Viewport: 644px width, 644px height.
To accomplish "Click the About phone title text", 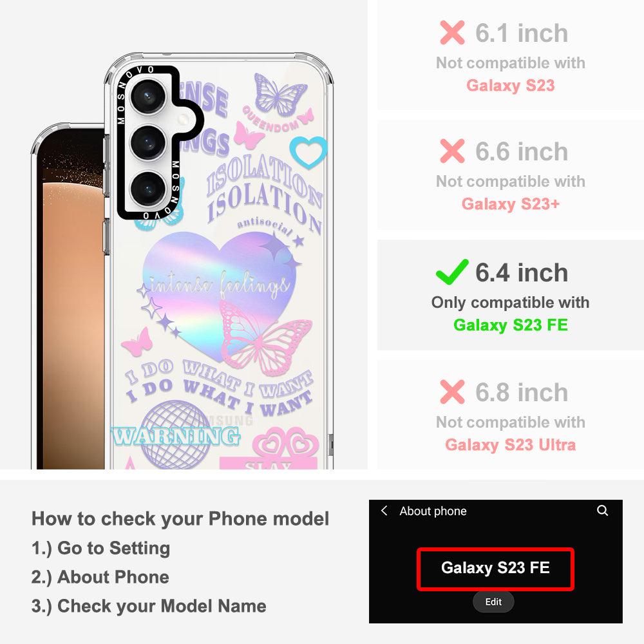I will tap(433, 511).
